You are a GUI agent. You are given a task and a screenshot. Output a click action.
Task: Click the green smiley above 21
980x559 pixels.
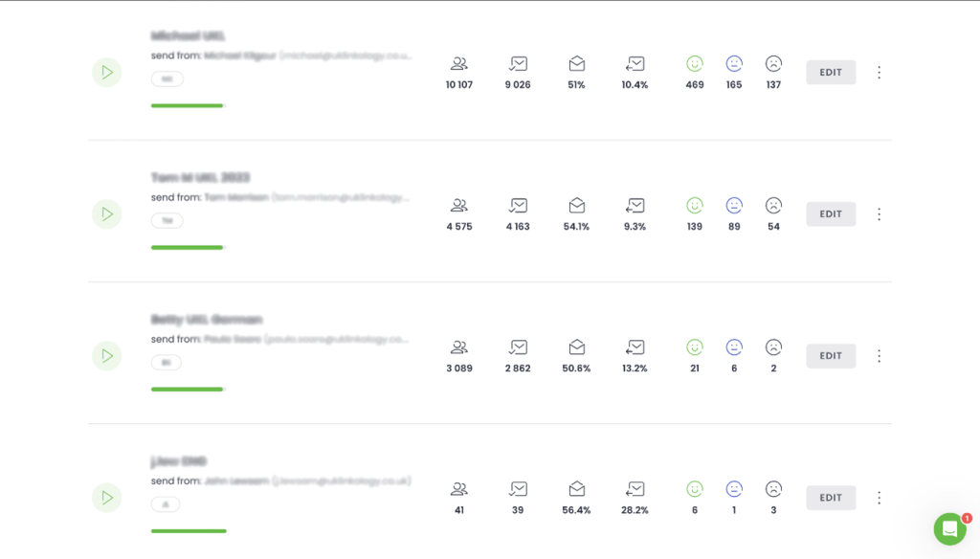pyautogui.click(x=695, y=347)
